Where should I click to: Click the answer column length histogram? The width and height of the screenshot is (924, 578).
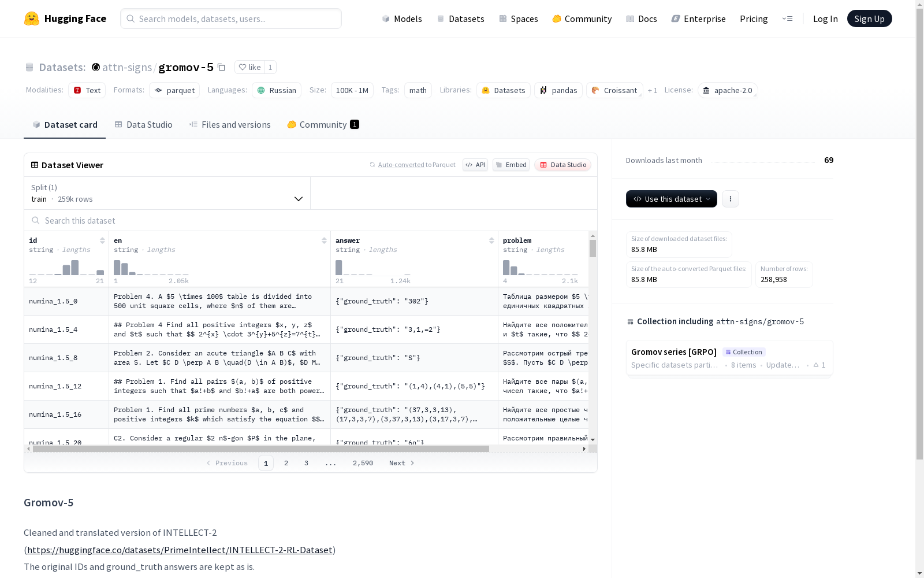coord(372,267)
